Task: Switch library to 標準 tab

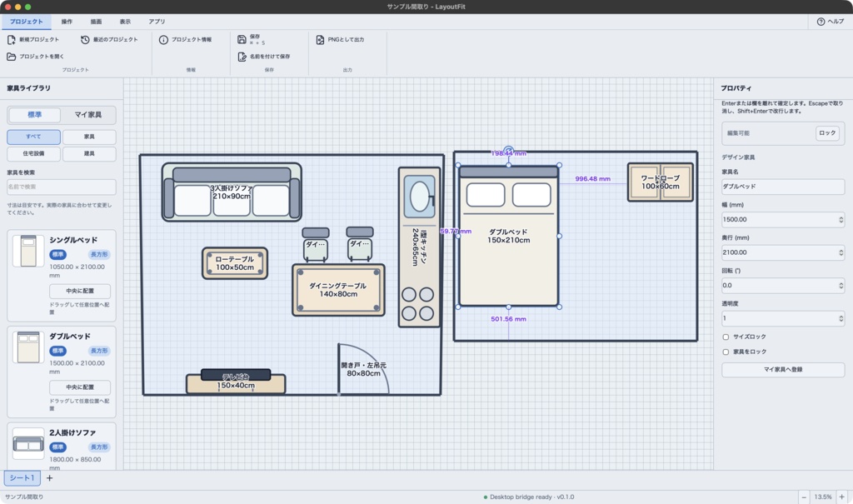Action: [x=35, y=115]
